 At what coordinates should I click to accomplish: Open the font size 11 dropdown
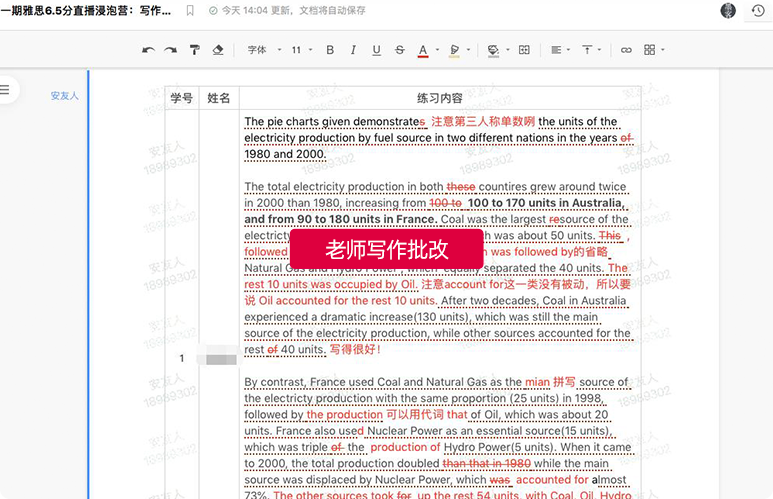(302, 50)
